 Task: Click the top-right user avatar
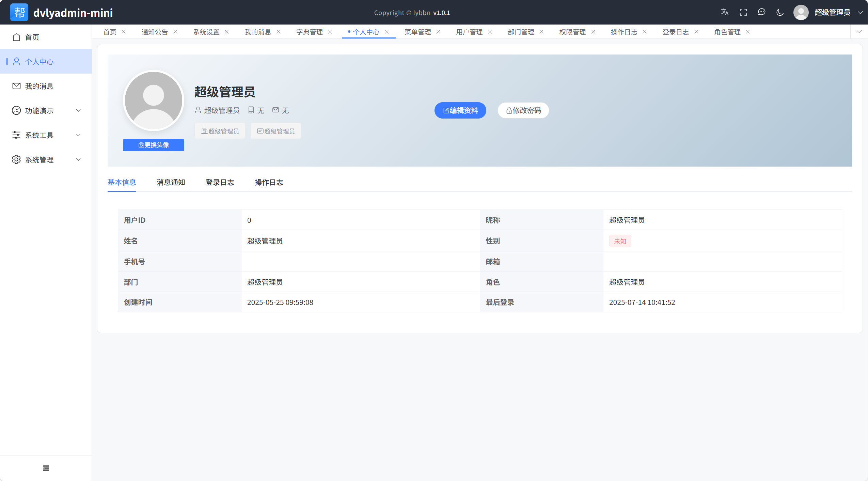click(801, 12)
